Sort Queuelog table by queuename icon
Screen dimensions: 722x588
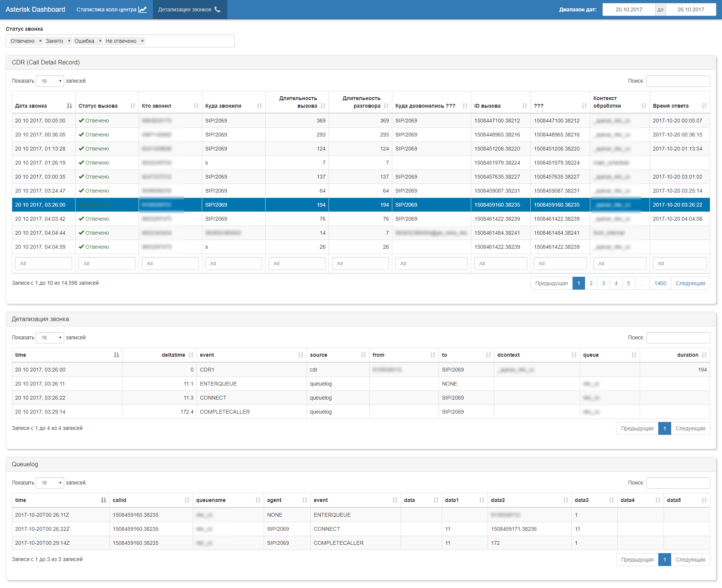click(x=258, y=500)
